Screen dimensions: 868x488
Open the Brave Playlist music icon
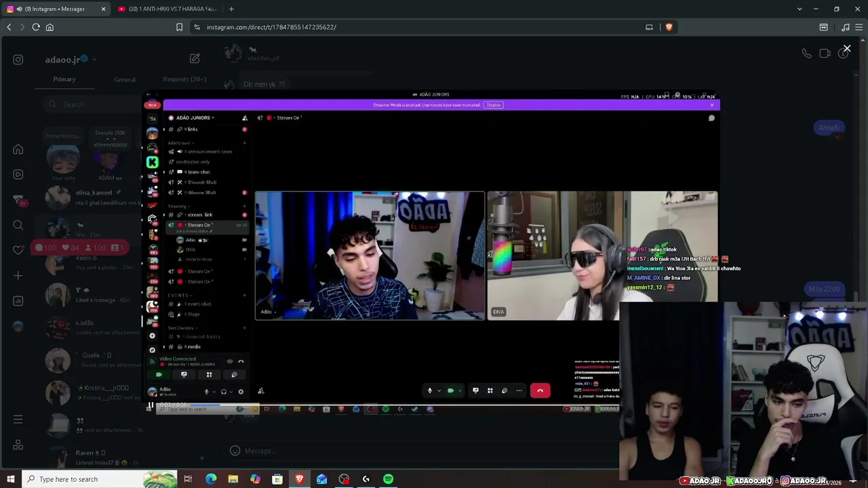(x=845, y=27)
